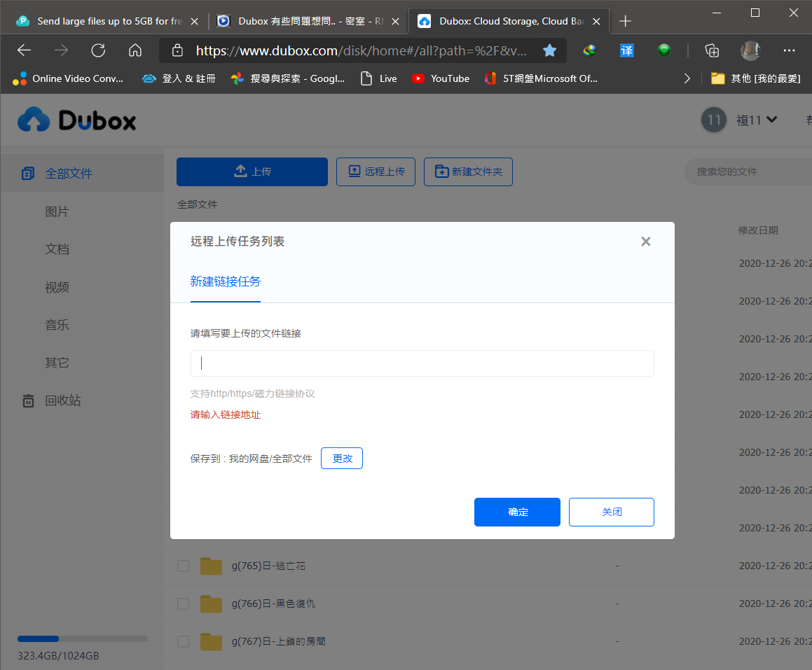Click the Dubox cloud logo
Image resolution: width=812 pixels, height=670 pixels.
click(x=34, y=120)
